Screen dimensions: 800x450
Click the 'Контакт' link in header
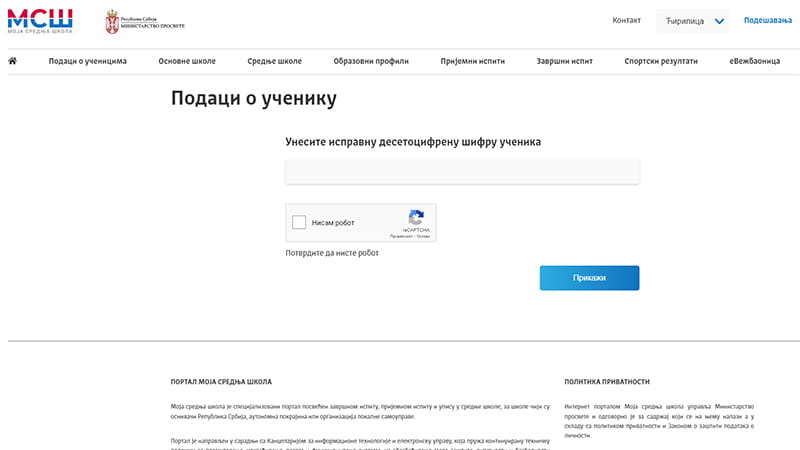coord(626,20)
